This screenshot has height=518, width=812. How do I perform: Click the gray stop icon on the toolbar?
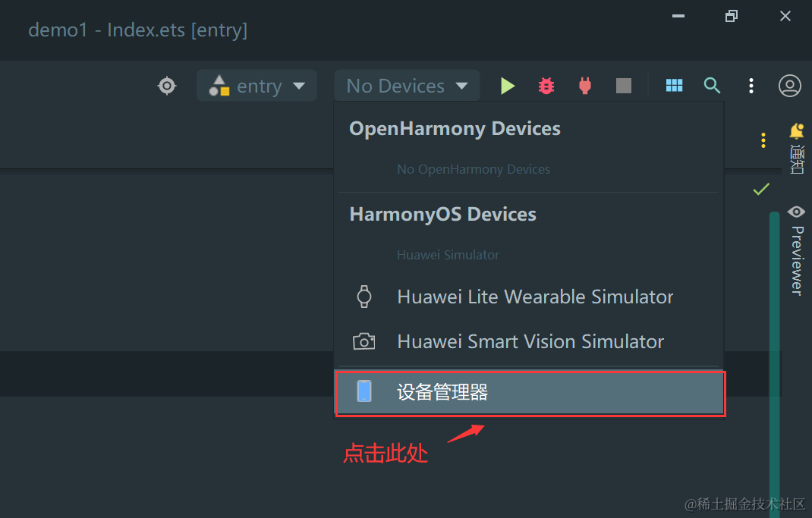[623, 86]
